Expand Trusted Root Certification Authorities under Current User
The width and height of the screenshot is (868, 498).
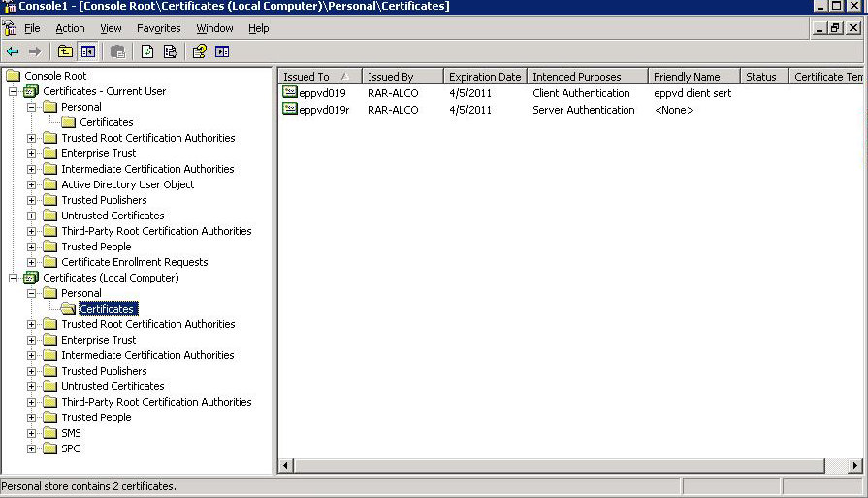[x=32, y=139]
